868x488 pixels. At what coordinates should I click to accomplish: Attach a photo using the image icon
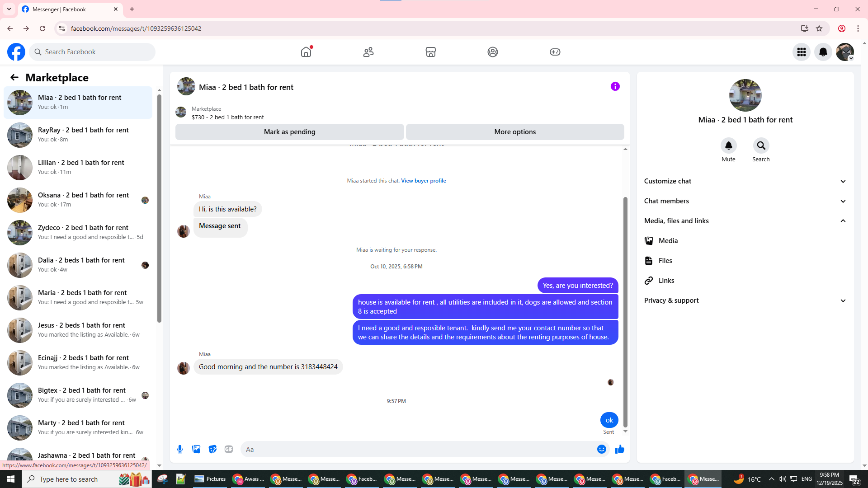(x=196, y=449)
